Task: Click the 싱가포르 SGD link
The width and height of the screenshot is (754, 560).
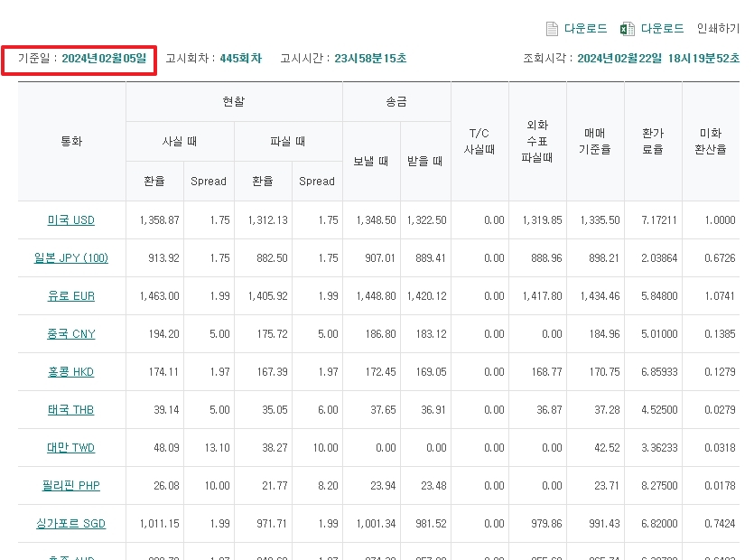Action: coord(72,523)
